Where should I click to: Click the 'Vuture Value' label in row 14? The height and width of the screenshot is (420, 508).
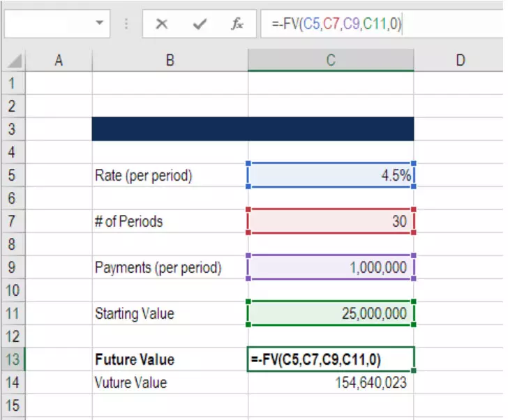pos(131,382)
